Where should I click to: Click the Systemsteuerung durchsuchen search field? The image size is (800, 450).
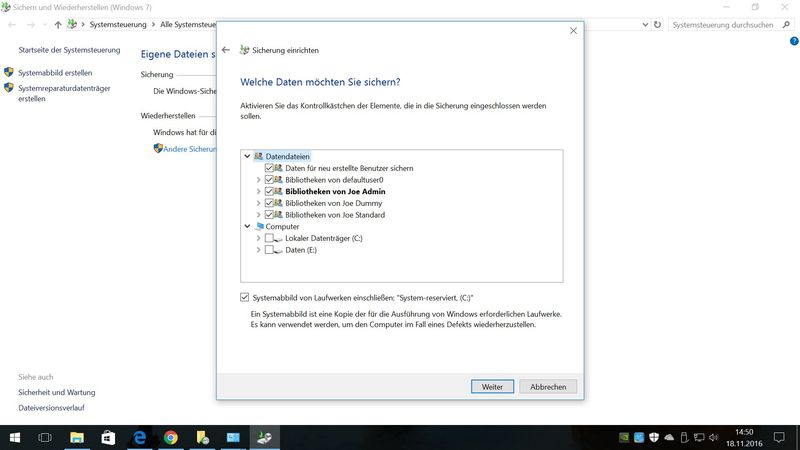click(x=724, y=24)
